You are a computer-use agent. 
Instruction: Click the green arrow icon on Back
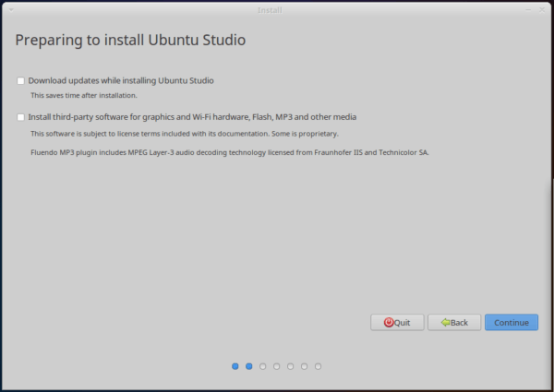(x=445, y=323)
